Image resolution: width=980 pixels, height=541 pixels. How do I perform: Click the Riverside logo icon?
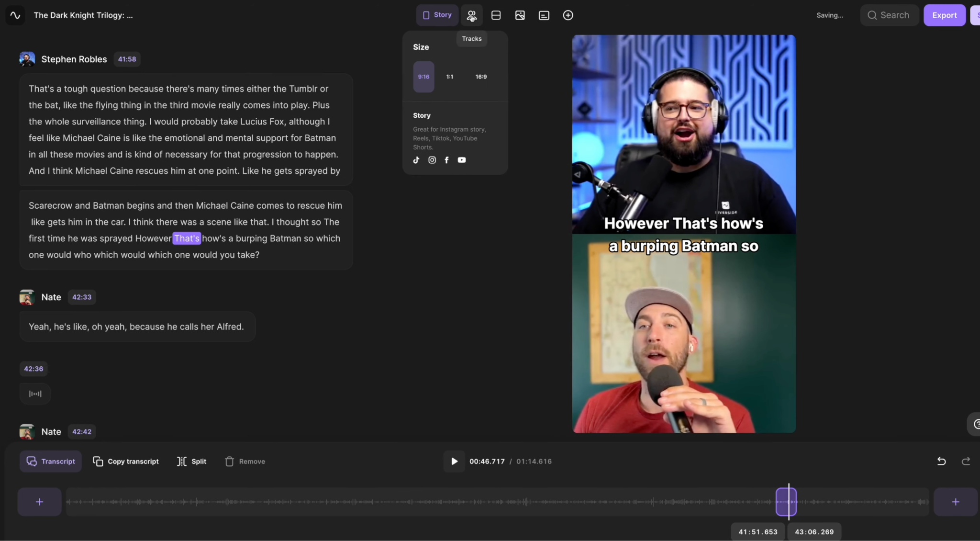point(15,15)
